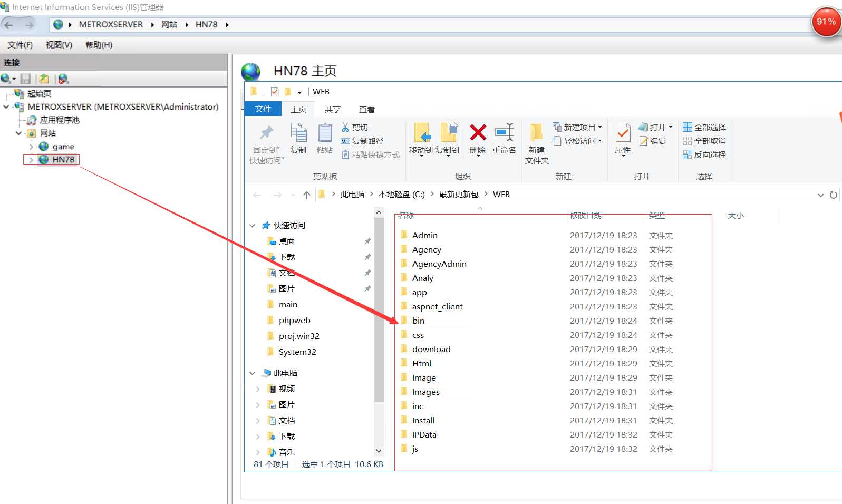Select 起始页 in connections tree

40,93
